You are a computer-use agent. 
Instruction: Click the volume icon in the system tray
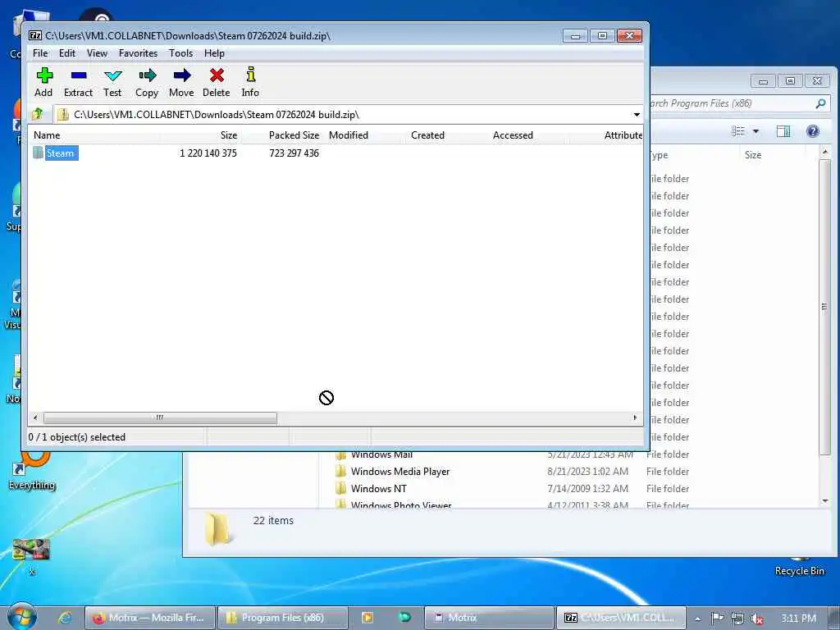coord(756,619)
